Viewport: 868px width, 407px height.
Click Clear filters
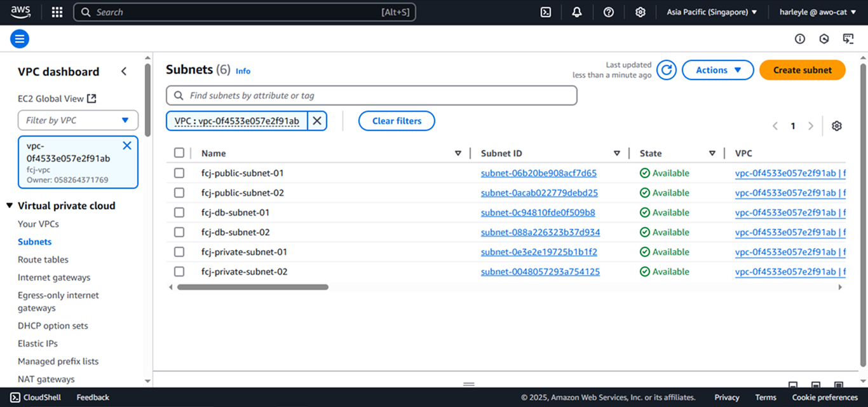coord(397,121)
